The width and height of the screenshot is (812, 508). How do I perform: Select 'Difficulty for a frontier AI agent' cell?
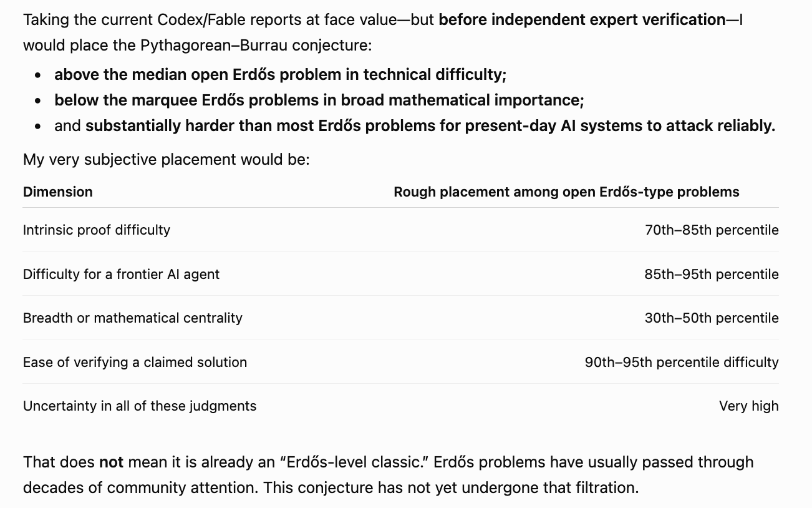point(121,274)
